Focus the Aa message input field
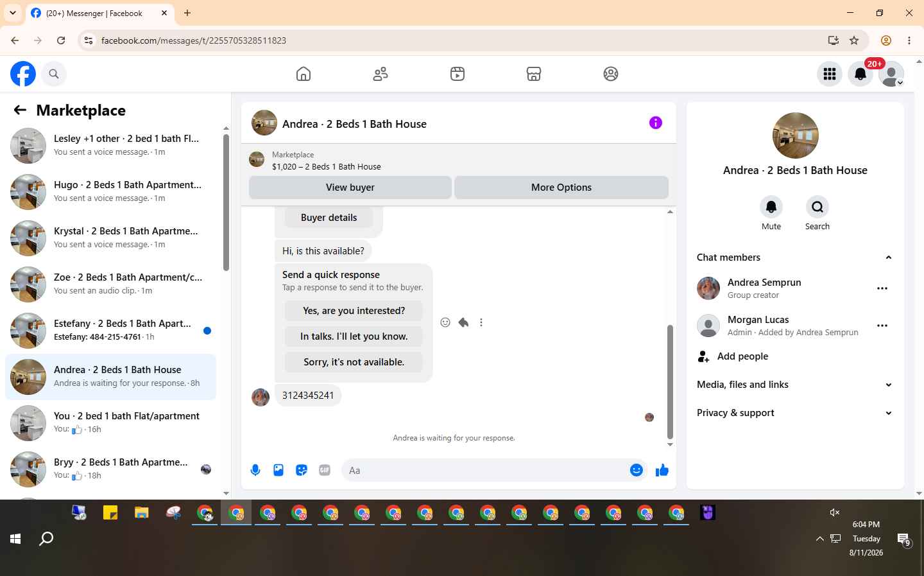 [486, 470]
